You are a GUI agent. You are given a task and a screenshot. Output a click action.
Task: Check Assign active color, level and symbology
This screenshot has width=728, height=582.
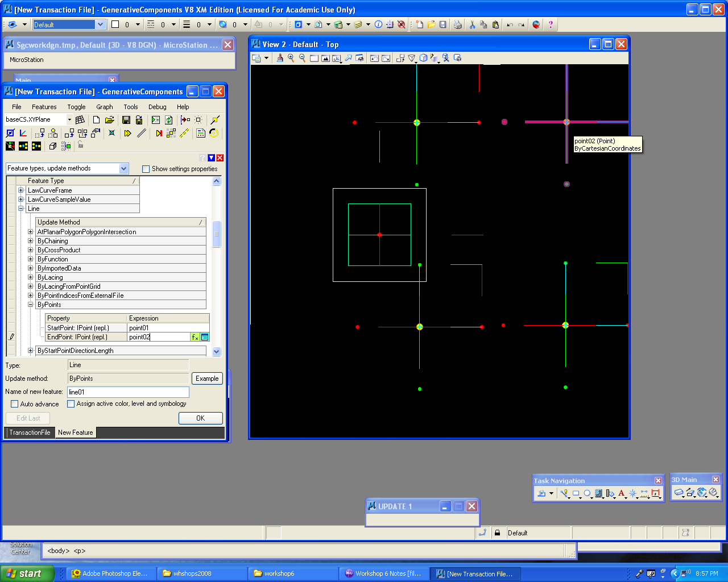[x=71, y=404]
